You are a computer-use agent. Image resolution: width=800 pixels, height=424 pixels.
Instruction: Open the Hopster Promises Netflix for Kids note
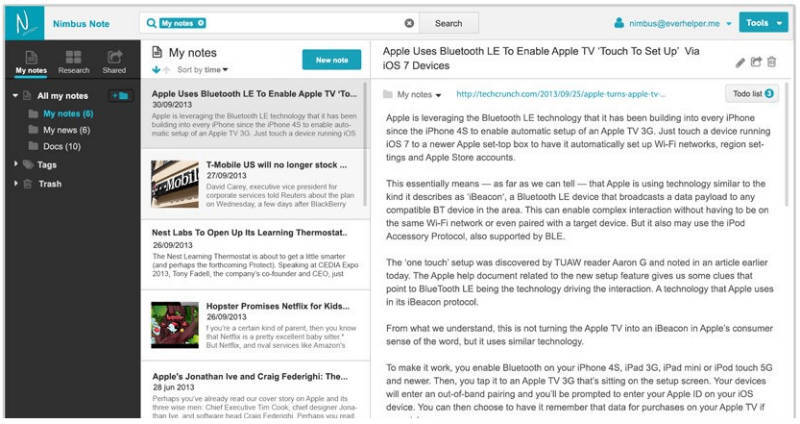(255, 326)
